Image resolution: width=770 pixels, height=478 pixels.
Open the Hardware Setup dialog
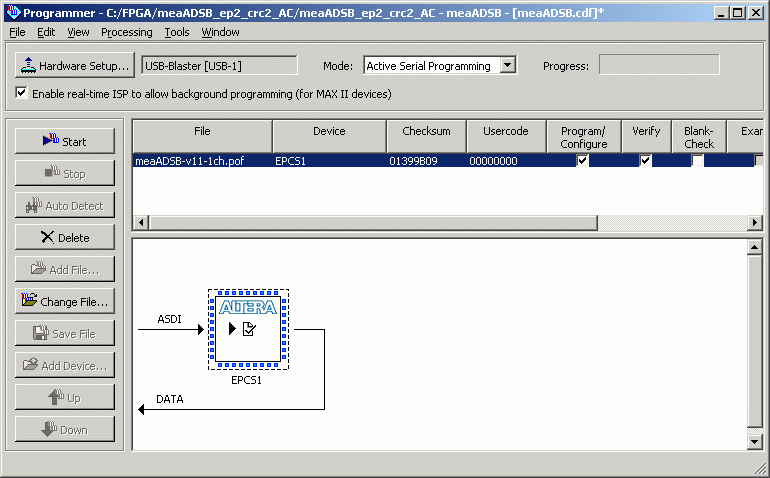click(x=75, y=65)
